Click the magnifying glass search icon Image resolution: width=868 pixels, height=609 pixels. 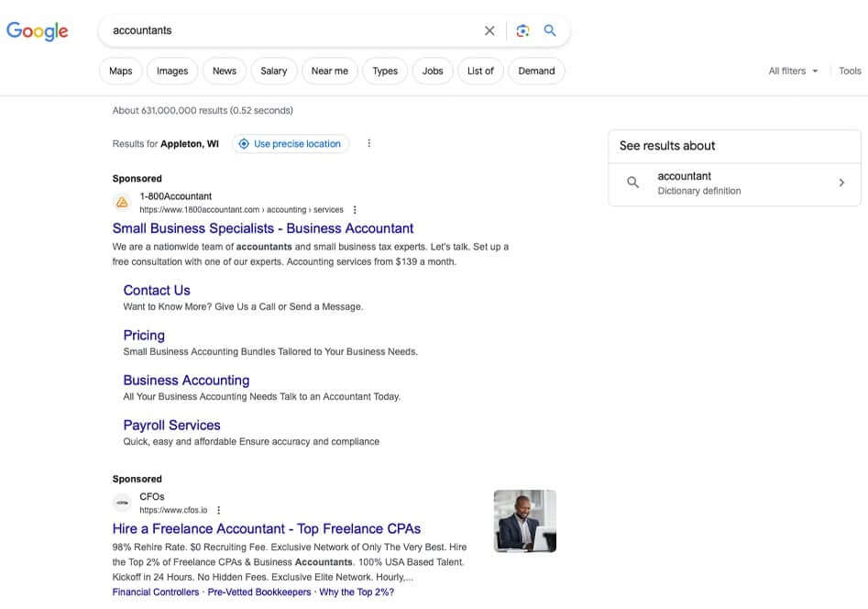(550, 30)
